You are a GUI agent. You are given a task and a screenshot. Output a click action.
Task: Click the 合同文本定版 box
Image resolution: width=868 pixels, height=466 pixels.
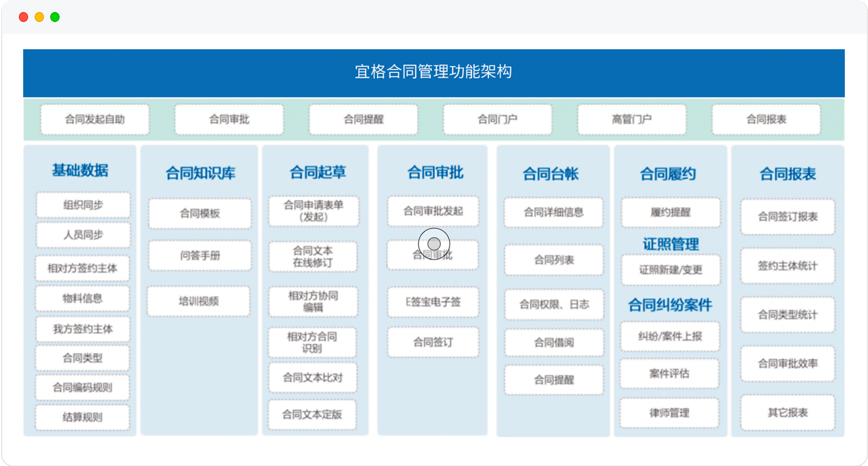coord(312,414)
